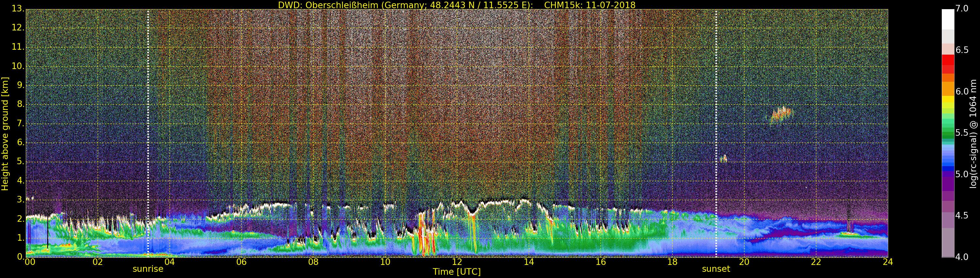980x278 pixels.
Task: Click the chart title naming Oberschleißheim
Action: coord(457,5)
